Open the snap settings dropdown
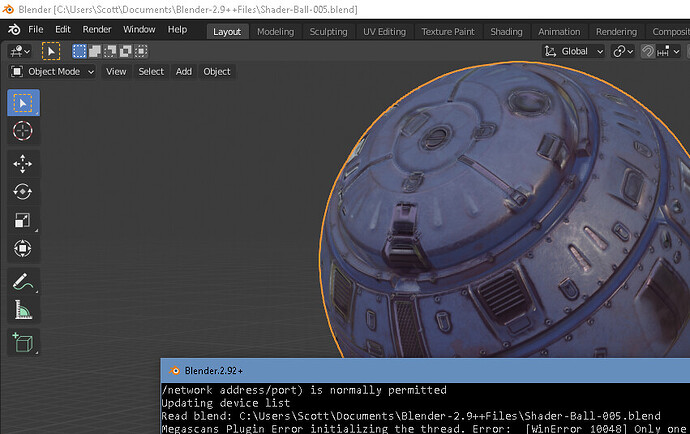The height and width of the screenshot is (434, 690). tap(668, 51)
